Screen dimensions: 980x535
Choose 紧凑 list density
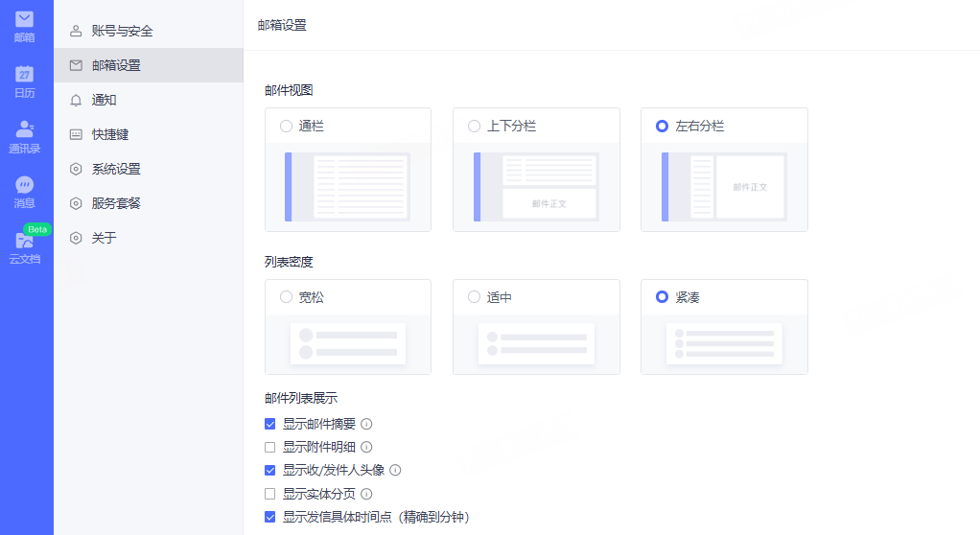[662, 297]
